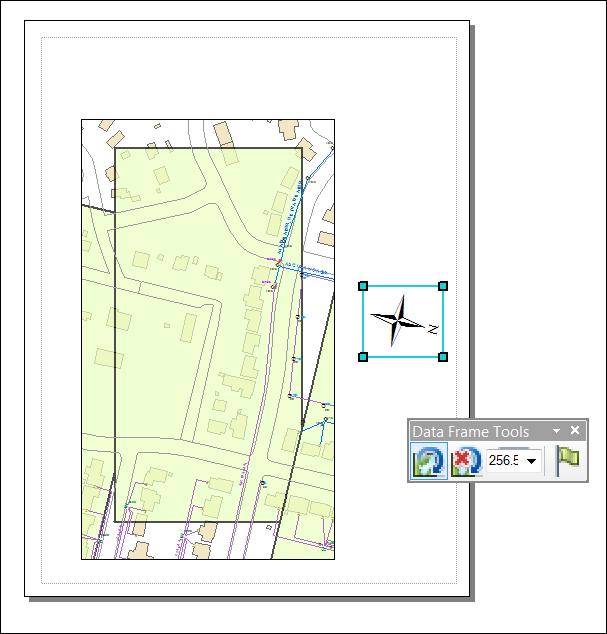Click the bottom-right selection handle of north arrow

pos(443,357)
